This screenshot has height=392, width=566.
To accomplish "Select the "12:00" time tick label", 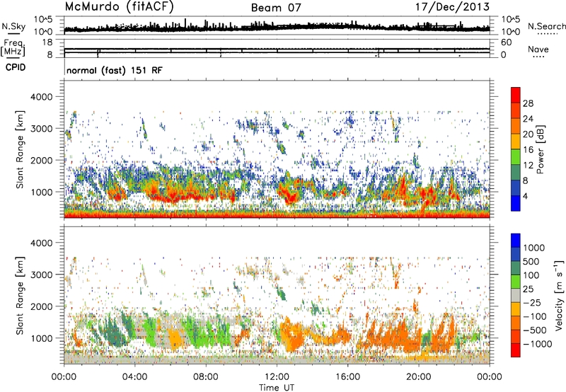I will (277, 377).
